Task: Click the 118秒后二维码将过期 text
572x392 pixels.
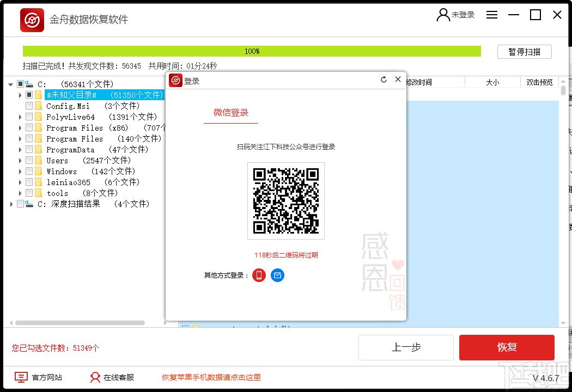Action: click(x=286, y=255)
